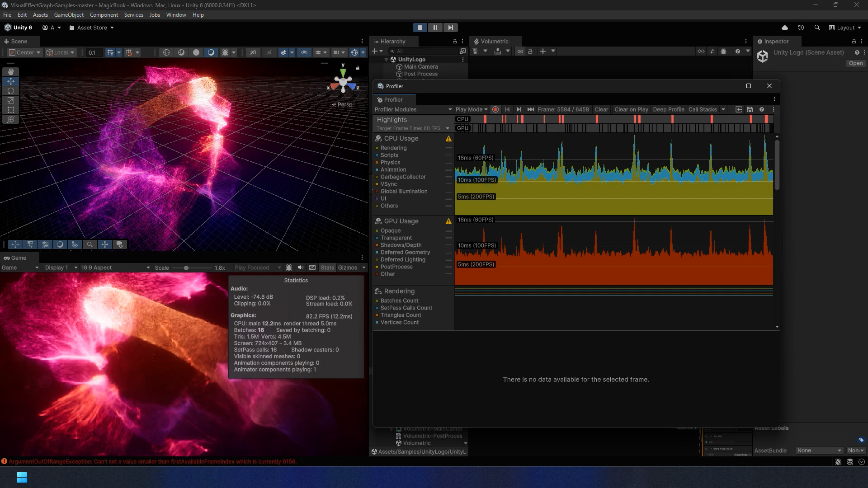868x488 pixels.
Task: Open the Profiler Modules dropdown
Action: point(413,109)
